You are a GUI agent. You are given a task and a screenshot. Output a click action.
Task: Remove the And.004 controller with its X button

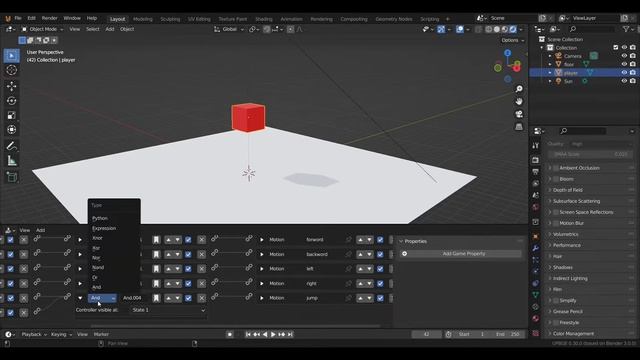pos(202,298)
